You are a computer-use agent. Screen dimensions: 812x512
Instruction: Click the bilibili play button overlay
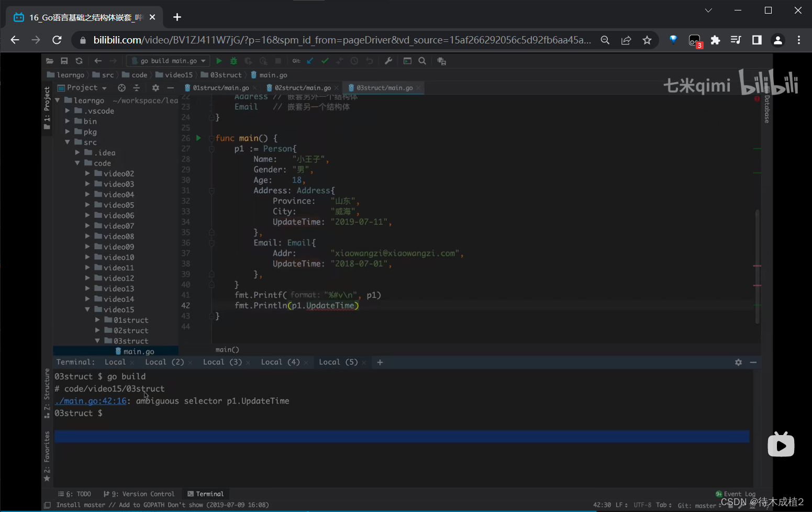(x=781, y=444)
